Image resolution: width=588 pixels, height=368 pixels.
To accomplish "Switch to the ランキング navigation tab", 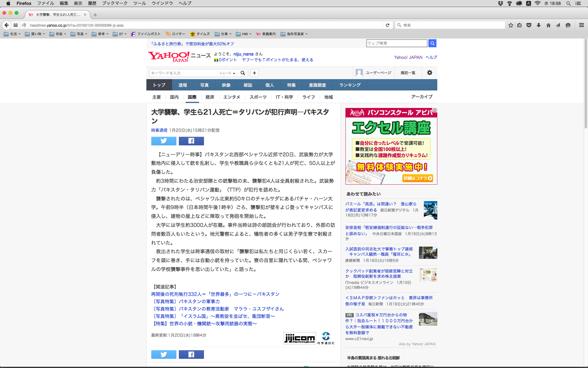I will pyautogui.click(x=350, y=85).
